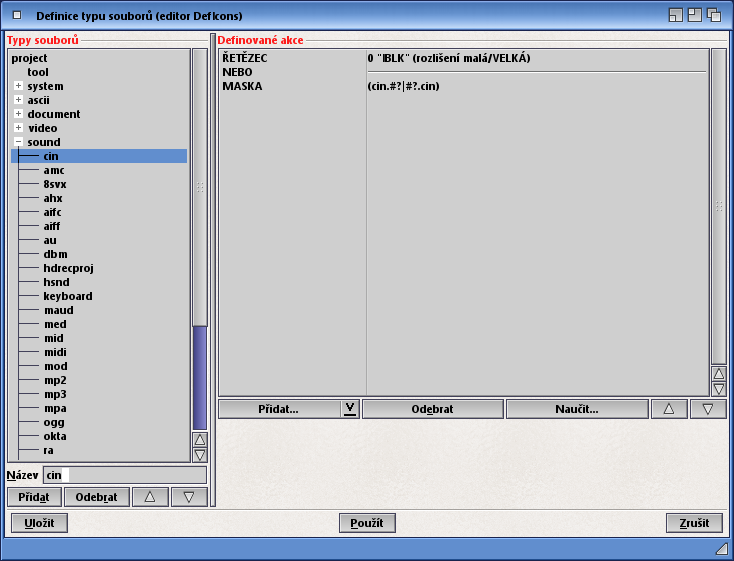Click scroll-down arrow of file types list
734x561 pixels.
pyautogui.click(x=200, y=455)
